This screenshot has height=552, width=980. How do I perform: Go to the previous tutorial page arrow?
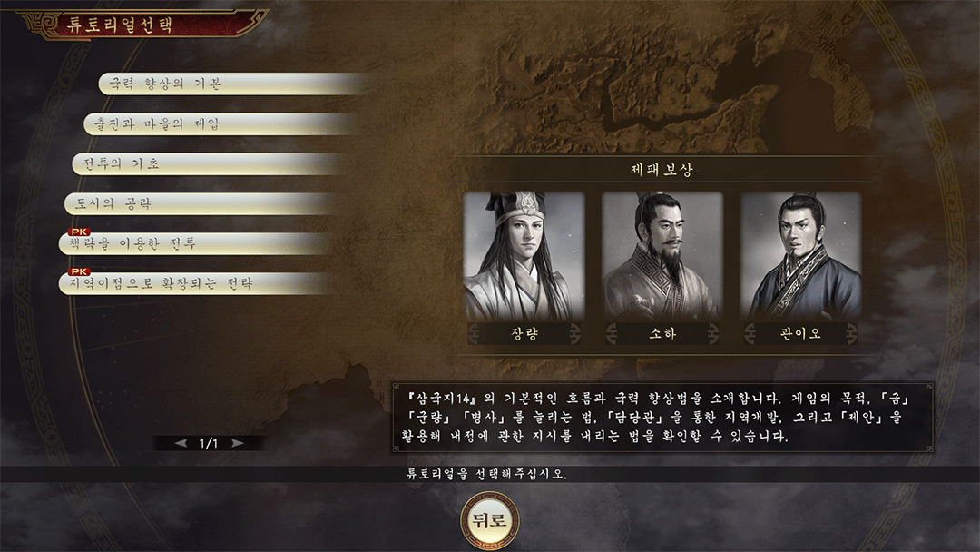(181, 443)
